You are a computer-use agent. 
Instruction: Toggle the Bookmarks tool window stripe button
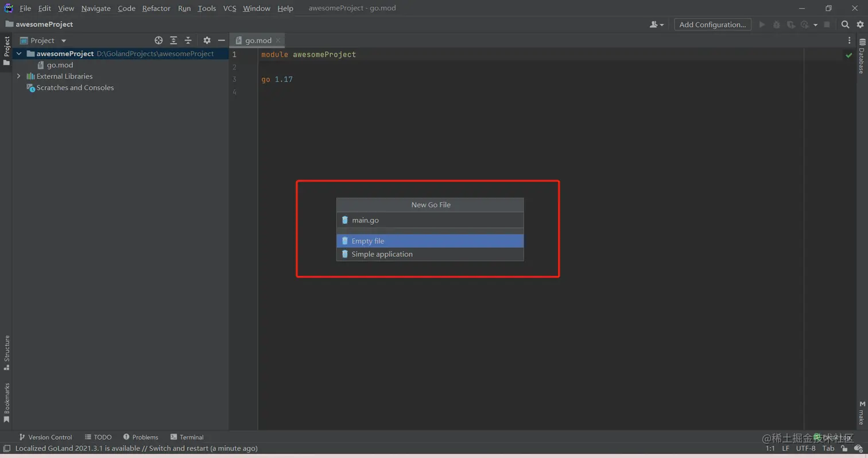click(6, 402)
